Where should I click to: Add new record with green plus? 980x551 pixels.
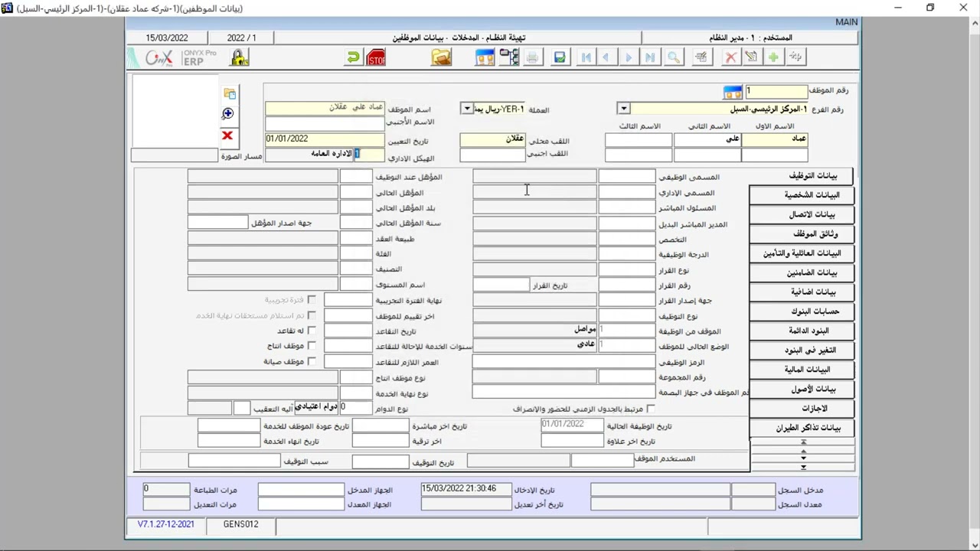click(x=773, y=57)
